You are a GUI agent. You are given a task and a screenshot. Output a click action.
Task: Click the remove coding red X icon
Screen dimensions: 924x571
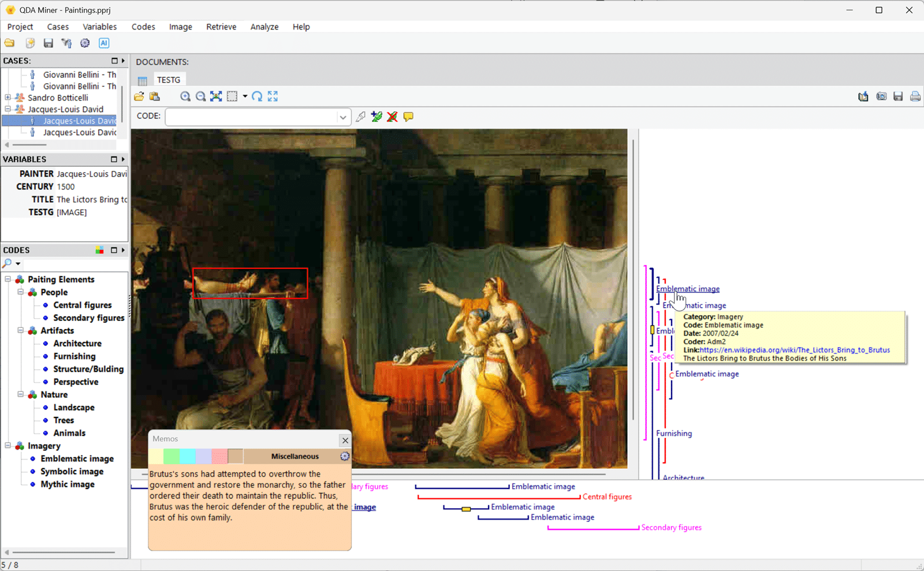[x=393, y=117]
